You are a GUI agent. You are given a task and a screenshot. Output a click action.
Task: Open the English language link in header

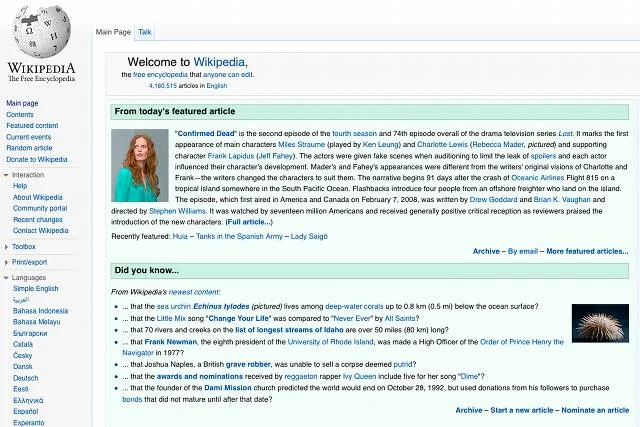217,86
